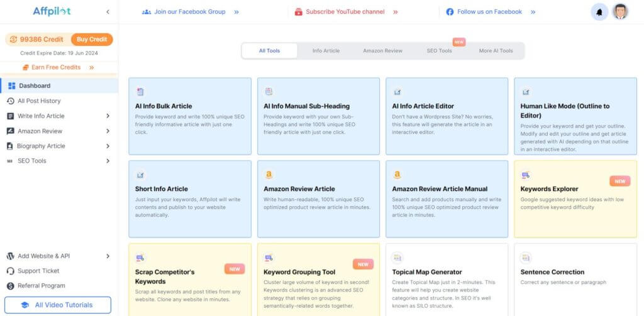Viewport: 644px width, 316px height.
Task: Click the Short Info Article icon
Action: coord(140,175)
